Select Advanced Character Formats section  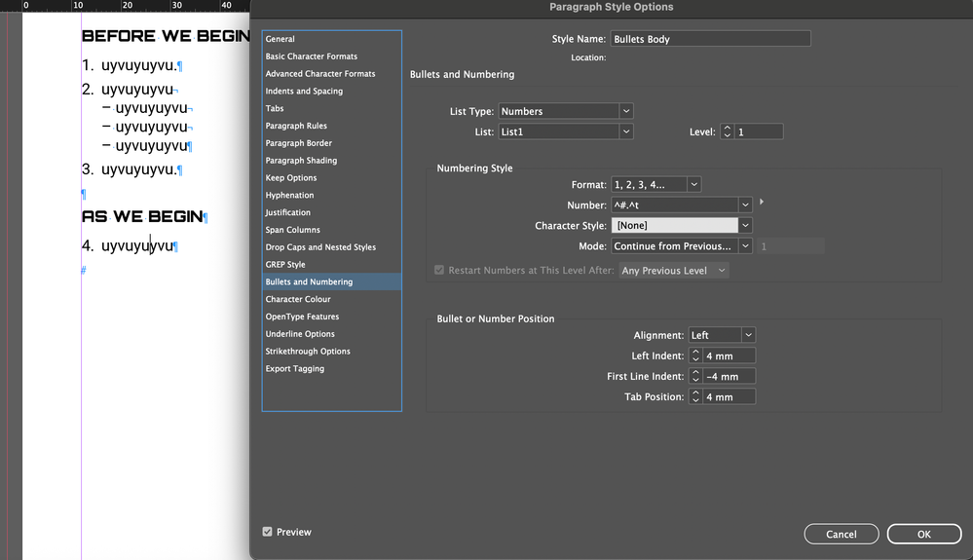(331, 73)
